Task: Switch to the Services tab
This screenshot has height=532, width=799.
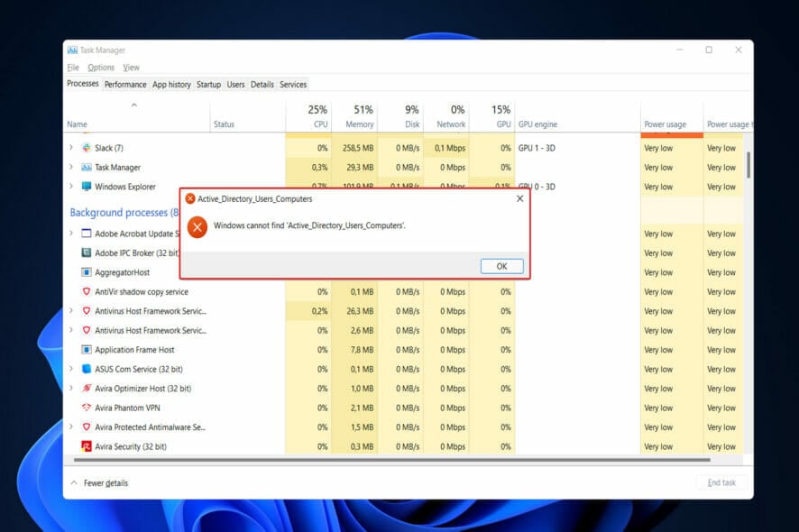Action: pyautogui.click(x=293, y=85)
